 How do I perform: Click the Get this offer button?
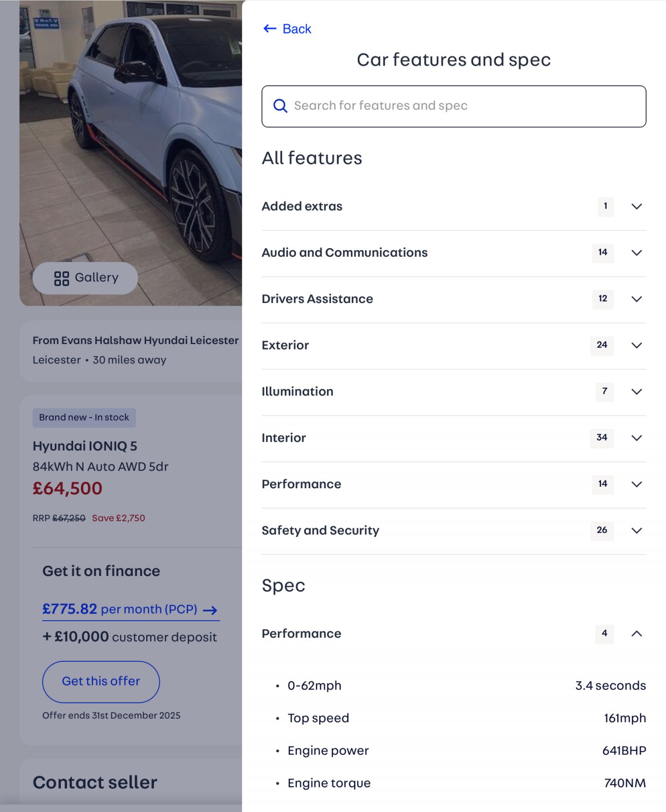pyautogui.click(x=101, y=682)
